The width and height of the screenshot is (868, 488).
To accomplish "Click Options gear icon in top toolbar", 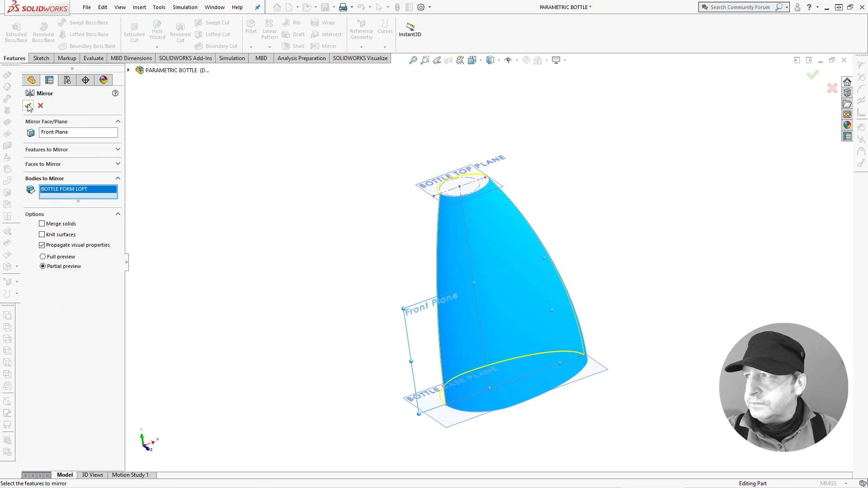I will point(421,7).
